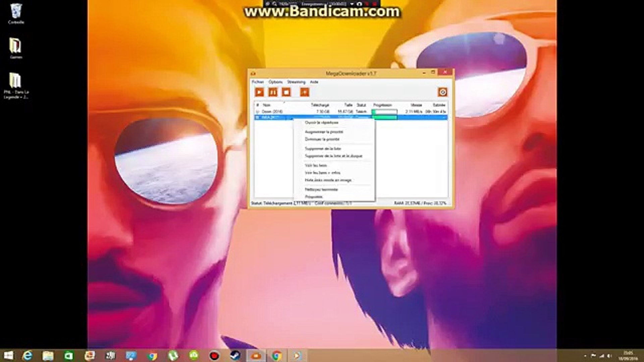Click the Progression column header
Viewport: 644px width, 362px height.
click(x=382, y=105)
